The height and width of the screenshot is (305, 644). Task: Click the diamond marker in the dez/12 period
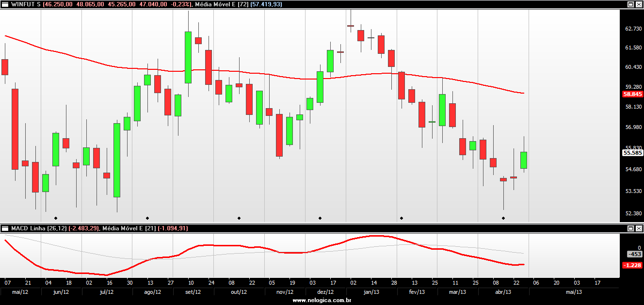point(320,218)
